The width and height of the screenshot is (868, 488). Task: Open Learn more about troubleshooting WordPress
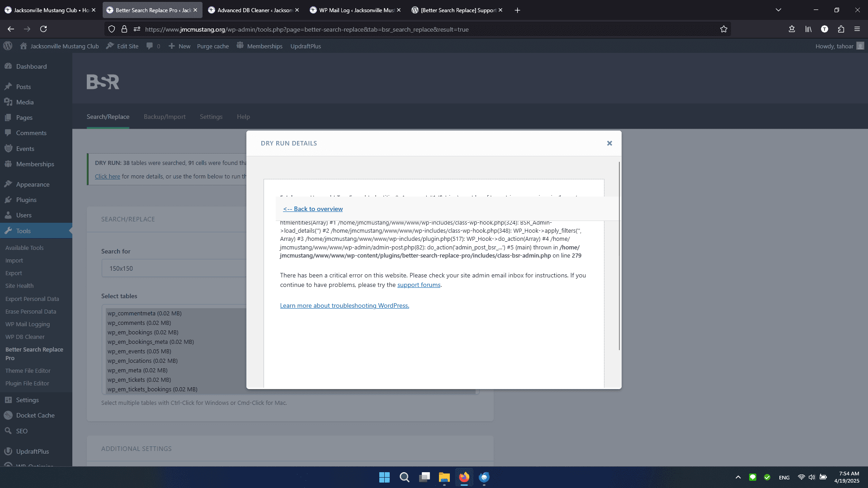click(344, 306)
